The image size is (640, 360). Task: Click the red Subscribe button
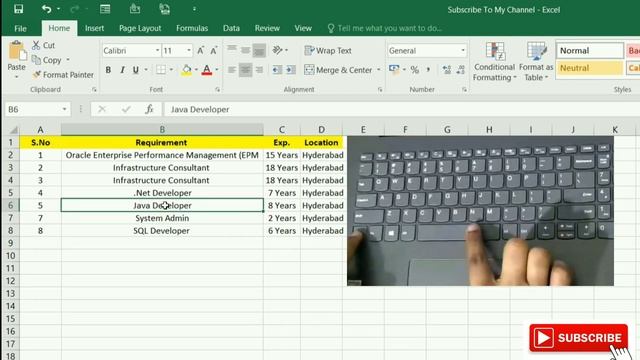578,338
